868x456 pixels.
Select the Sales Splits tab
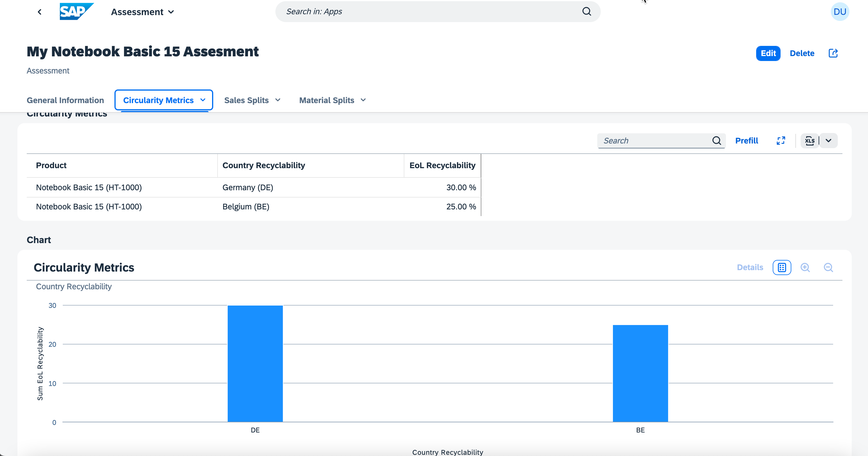point(246,100)
